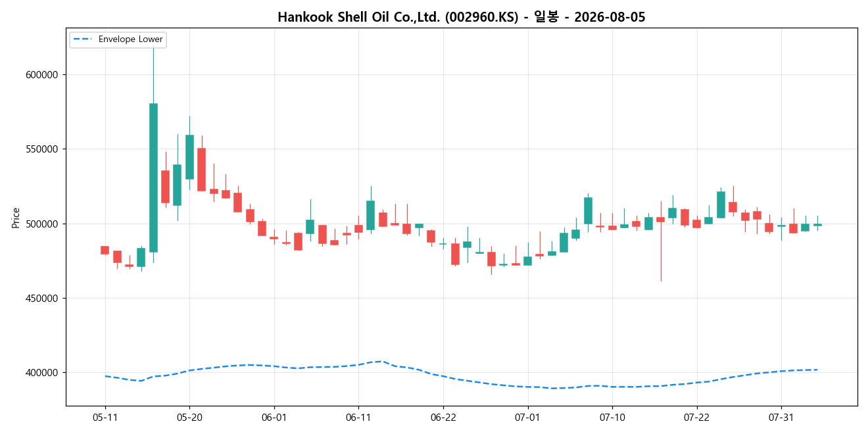Screen dimensions: 868x434
Task: Click the candle with long lower wick to 460000
Action: click(660, 220)
